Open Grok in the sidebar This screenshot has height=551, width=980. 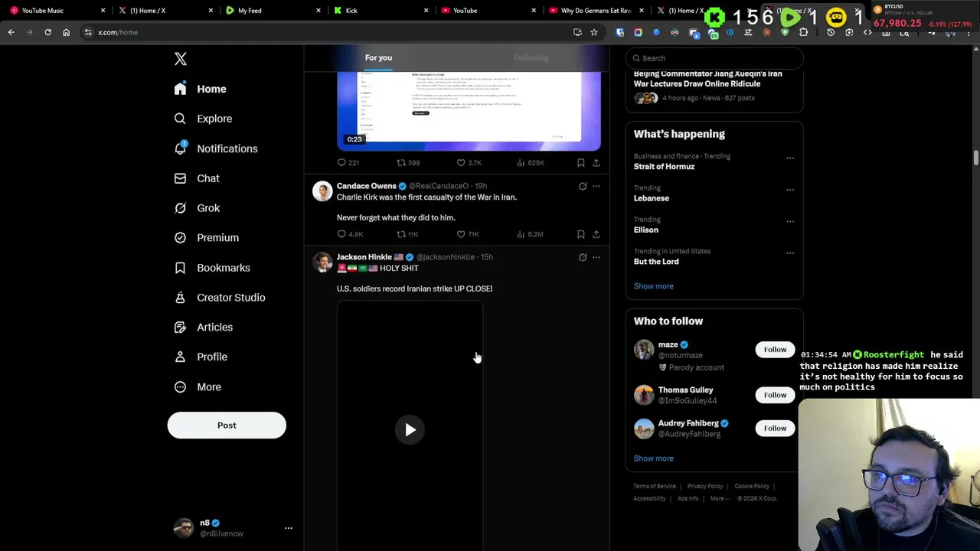[x=197, y=208]
